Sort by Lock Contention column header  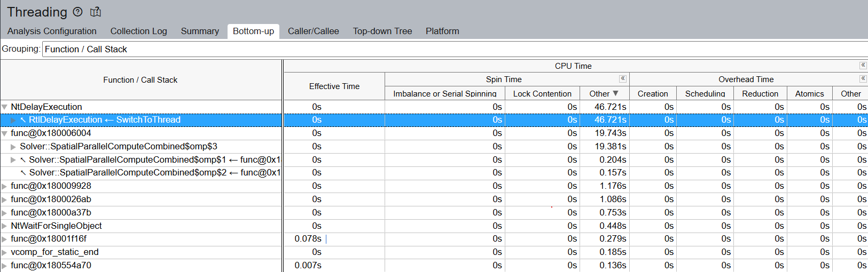tap(542, 93)
